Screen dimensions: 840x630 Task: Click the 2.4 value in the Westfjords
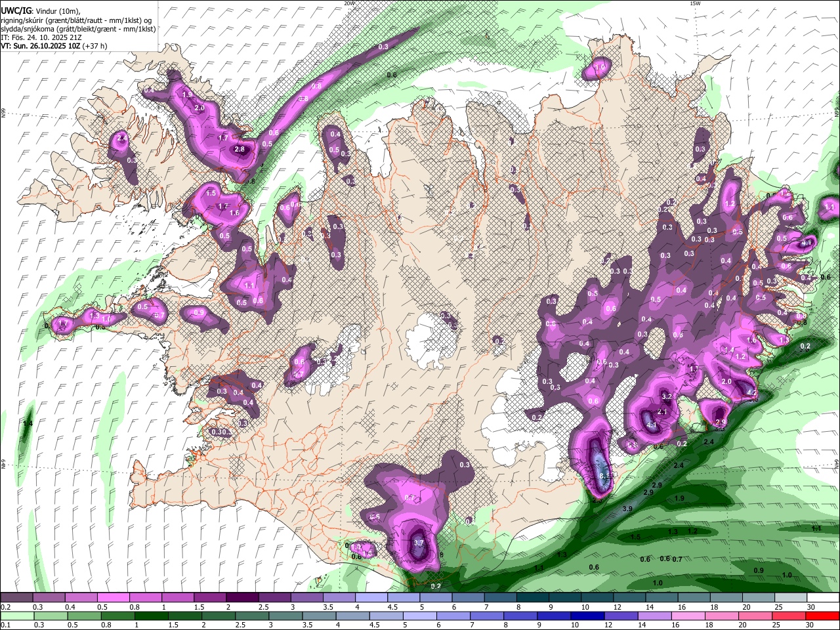[x=121, y=138]
